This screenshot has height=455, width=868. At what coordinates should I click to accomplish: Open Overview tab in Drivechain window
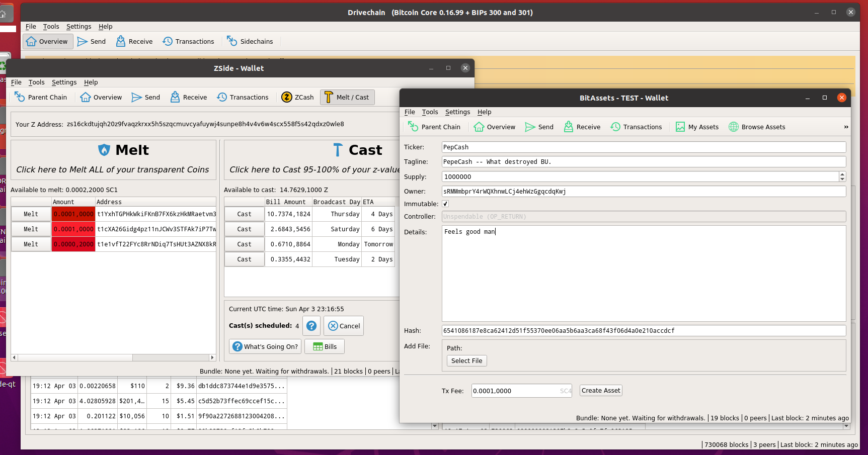coord(48,41)
